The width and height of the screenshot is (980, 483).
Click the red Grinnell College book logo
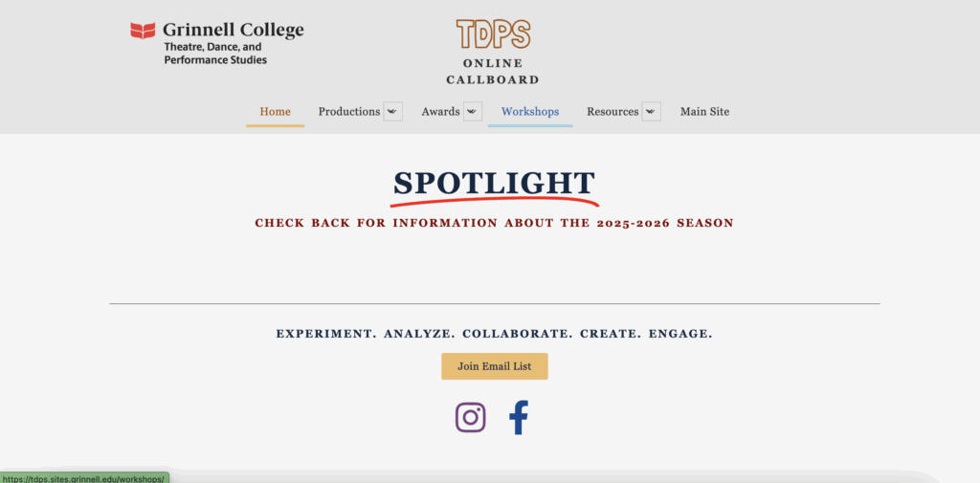click(x=143, y=31)
